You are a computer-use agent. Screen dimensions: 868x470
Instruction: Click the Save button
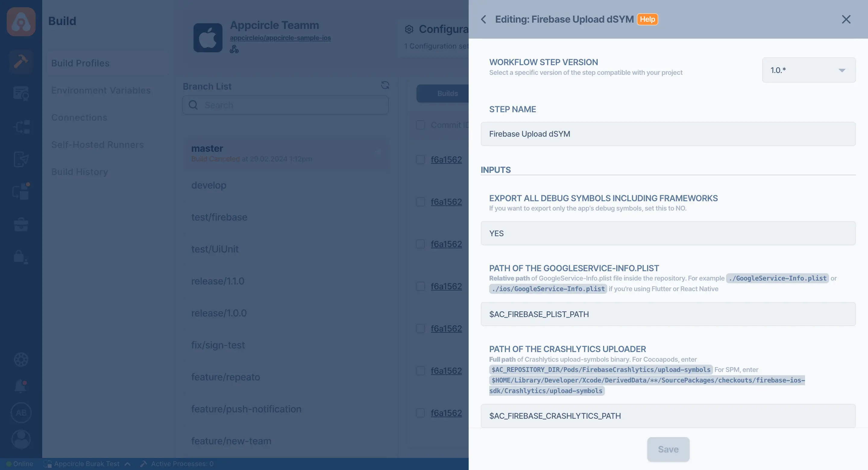(x=668, y=449)
